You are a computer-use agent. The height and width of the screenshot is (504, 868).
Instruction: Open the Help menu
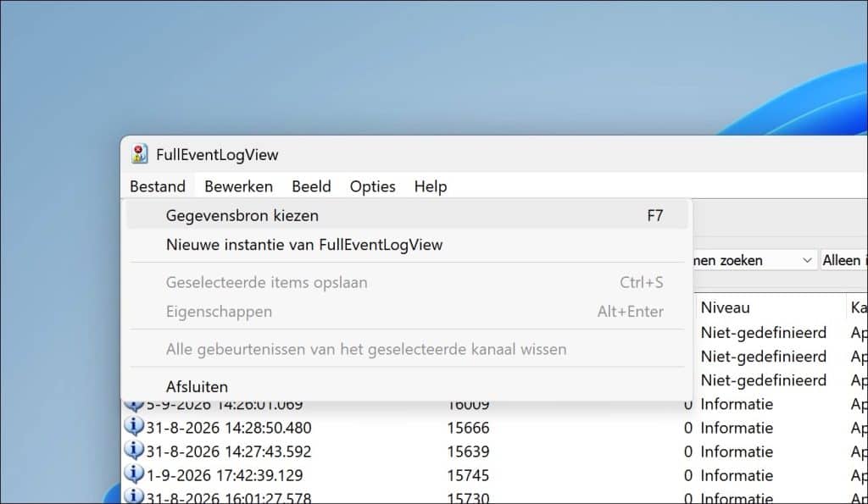430,186
